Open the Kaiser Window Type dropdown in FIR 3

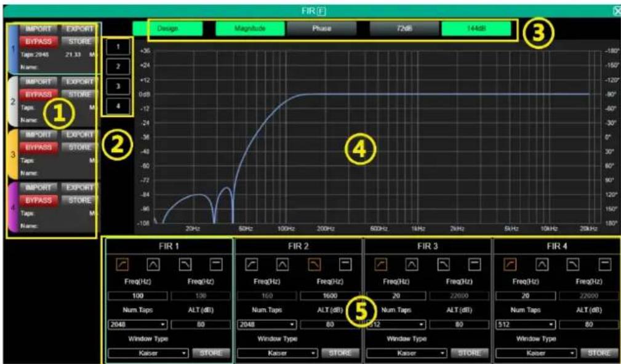point(407,353)
